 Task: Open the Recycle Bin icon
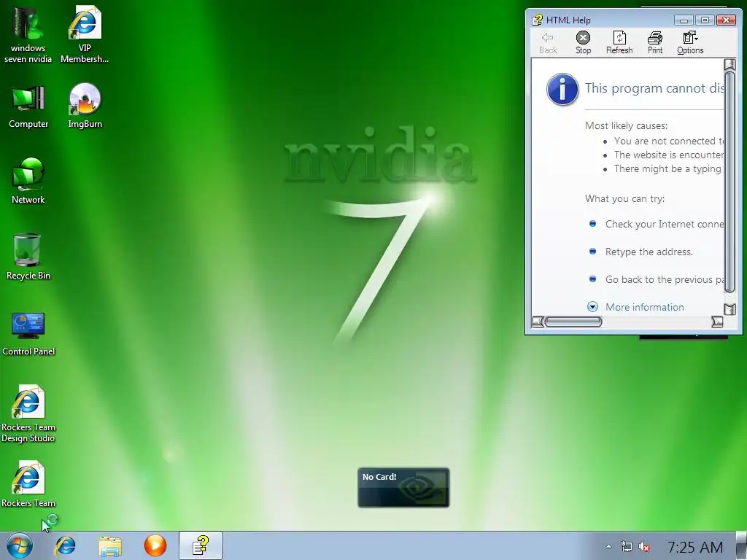[x=28, y=257]
